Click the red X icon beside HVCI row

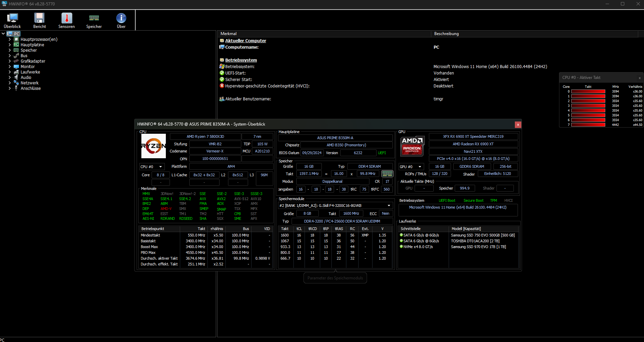(x=222, y=86)
